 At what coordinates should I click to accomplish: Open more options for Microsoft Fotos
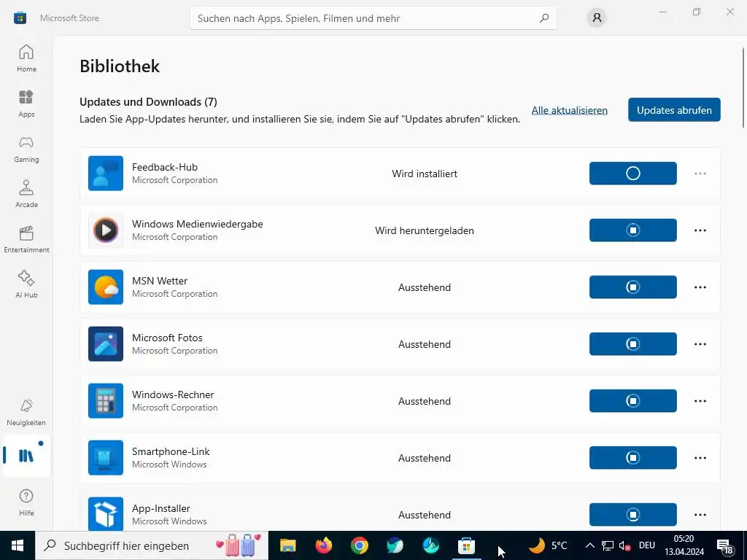pyautogui.click(x=700, y=344)
